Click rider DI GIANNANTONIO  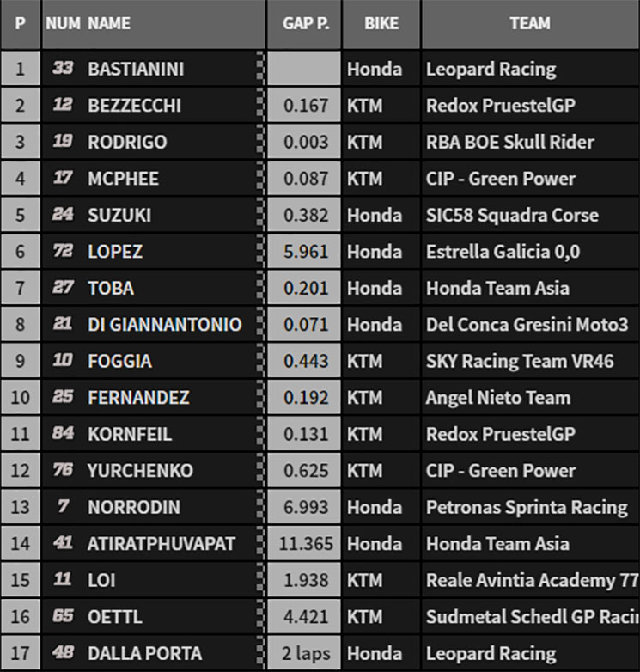[164, 325]
